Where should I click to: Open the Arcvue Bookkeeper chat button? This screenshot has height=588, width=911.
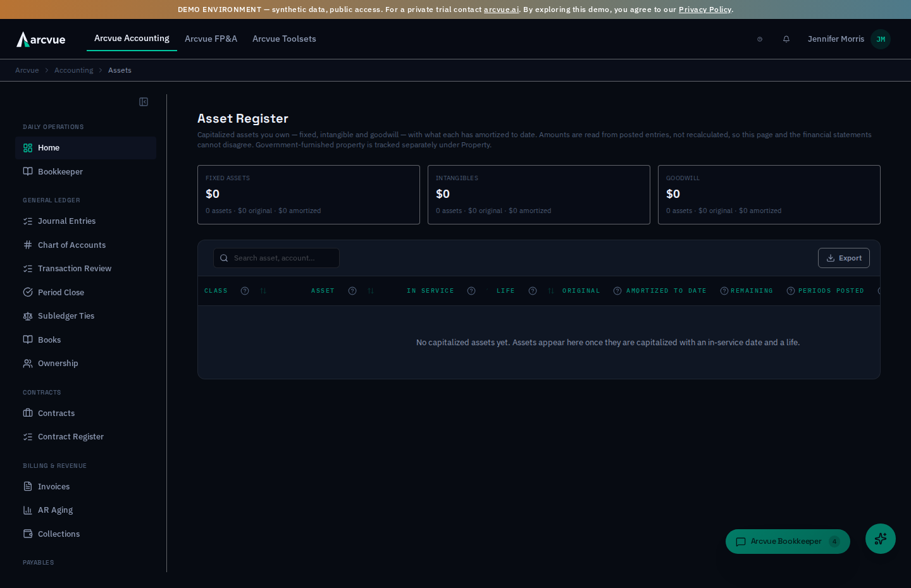tap(788, 541)
